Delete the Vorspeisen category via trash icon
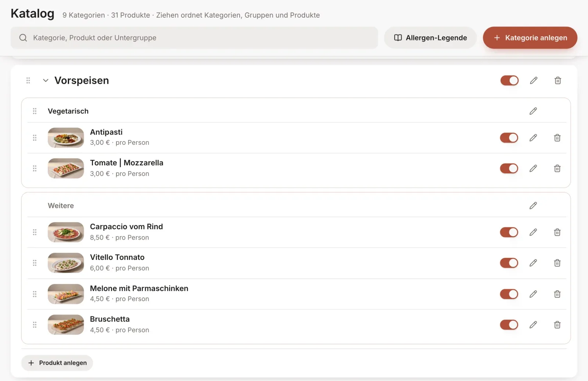 point(557,80)
